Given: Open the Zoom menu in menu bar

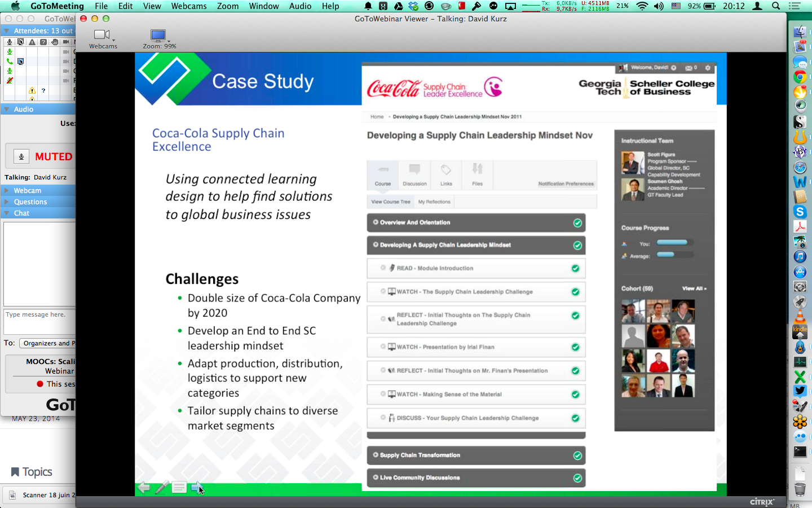Looking at the screenshot, I should tap(228, 6).
